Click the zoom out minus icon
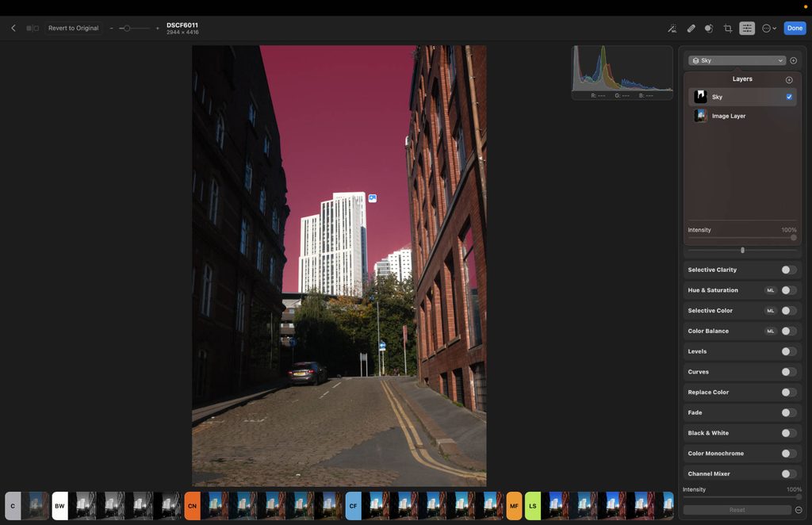812x525 pixels. (x=111, y=29)
